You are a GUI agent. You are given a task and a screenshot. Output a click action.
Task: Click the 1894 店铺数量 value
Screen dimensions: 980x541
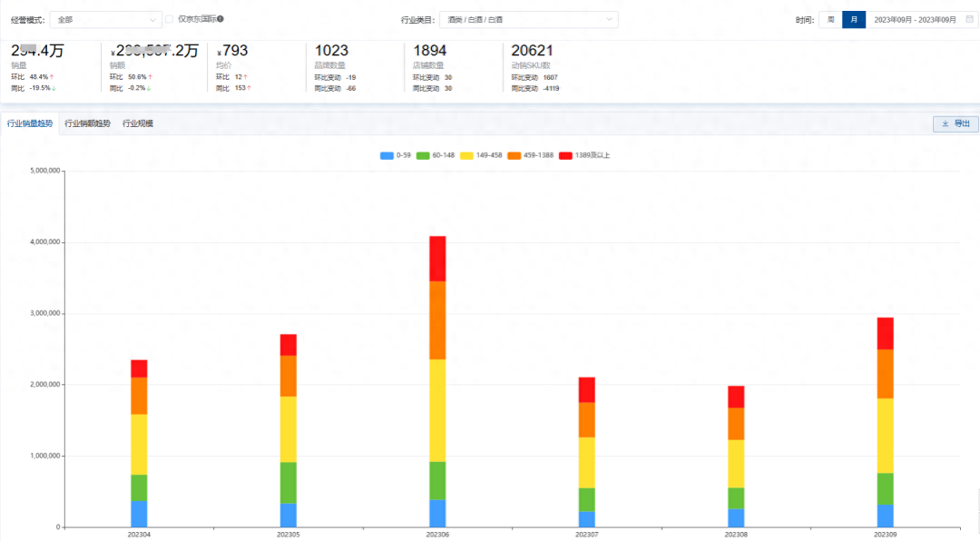(x=430, y=51)
